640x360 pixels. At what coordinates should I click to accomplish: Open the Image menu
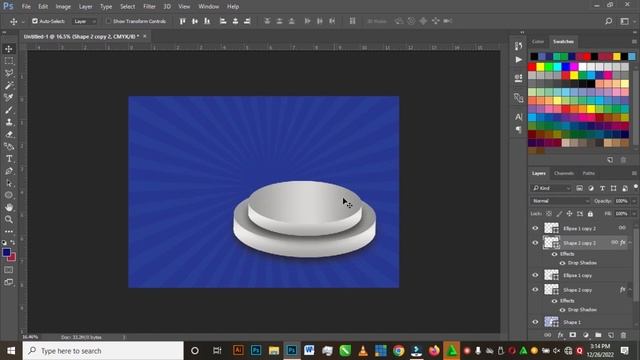coord(63,7)
